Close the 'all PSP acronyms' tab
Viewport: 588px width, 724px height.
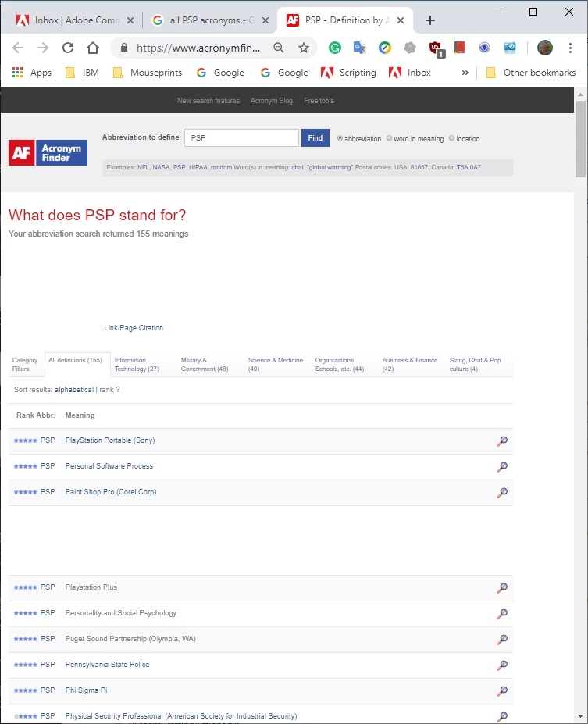tap(265, 20)
